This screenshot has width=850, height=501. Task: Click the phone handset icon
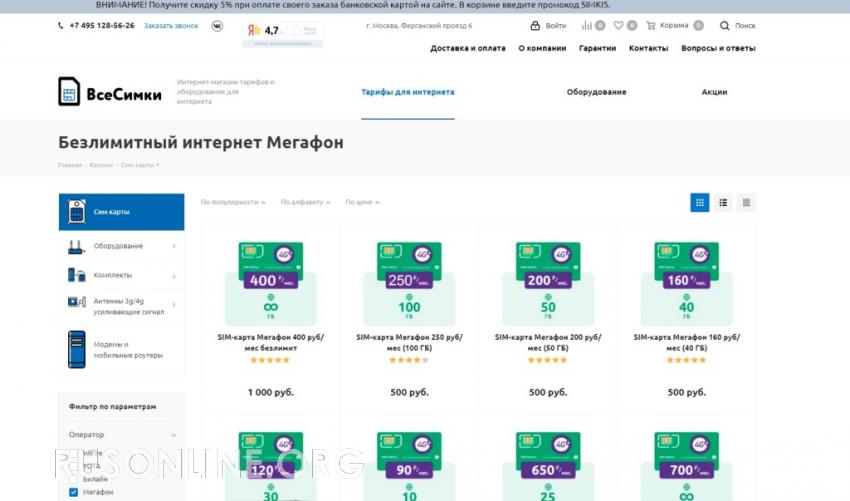pos(61,25)
